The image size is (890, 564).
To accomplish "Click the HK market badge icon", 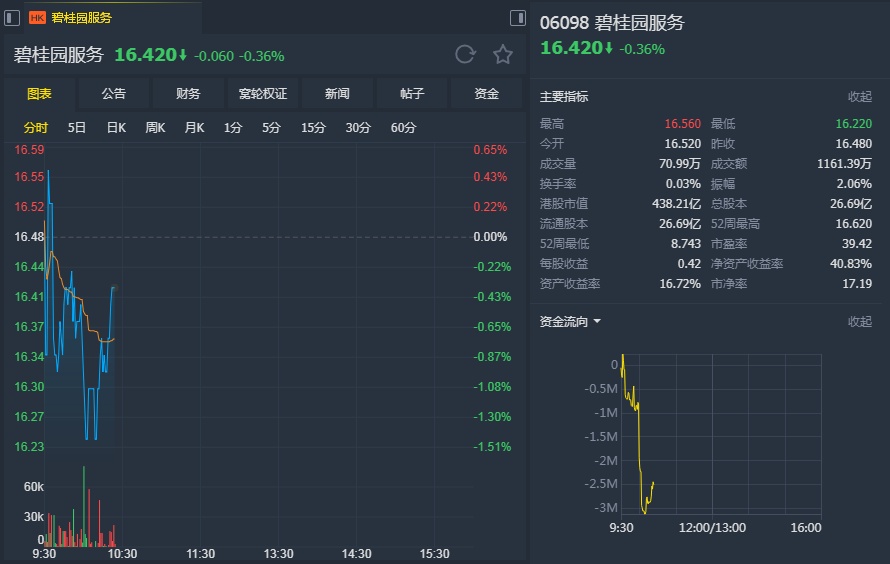I will [x=37, y=18].
